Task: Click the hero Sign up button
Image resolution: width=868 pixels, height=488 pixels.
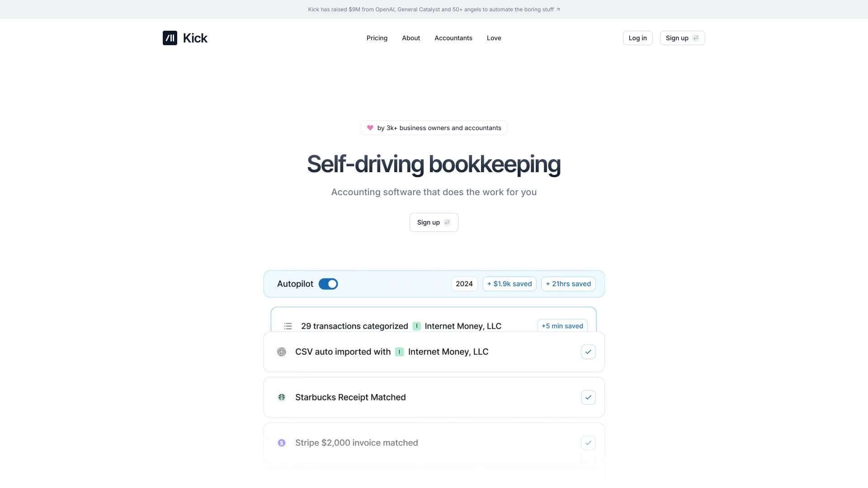Action: (x=434, y=222)
